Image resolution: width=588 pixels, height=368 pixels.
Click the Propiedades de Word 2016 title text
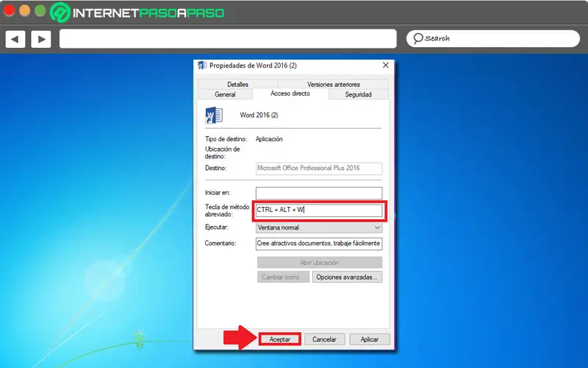pyautogui.click(x=253, y=66)
